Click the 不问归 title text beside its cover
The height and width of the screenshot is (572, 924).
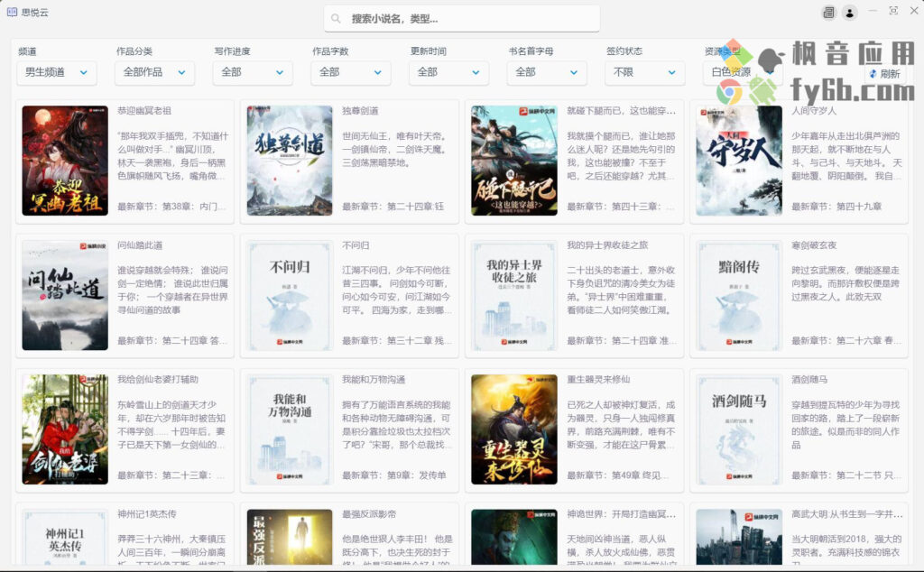click(x=356, y=245)
